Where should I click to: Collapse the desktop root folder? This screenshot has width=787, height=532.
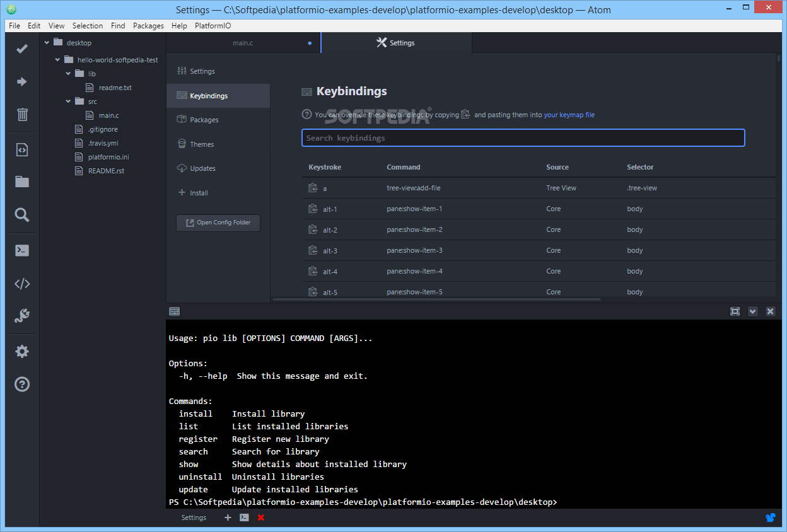click(47, 43)
